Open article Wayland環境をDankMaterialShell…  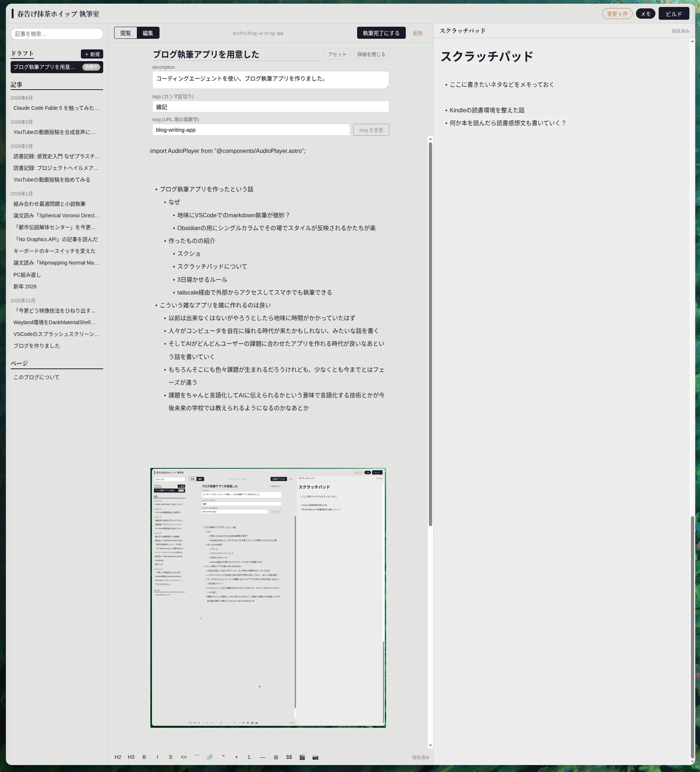pos(57,322)
